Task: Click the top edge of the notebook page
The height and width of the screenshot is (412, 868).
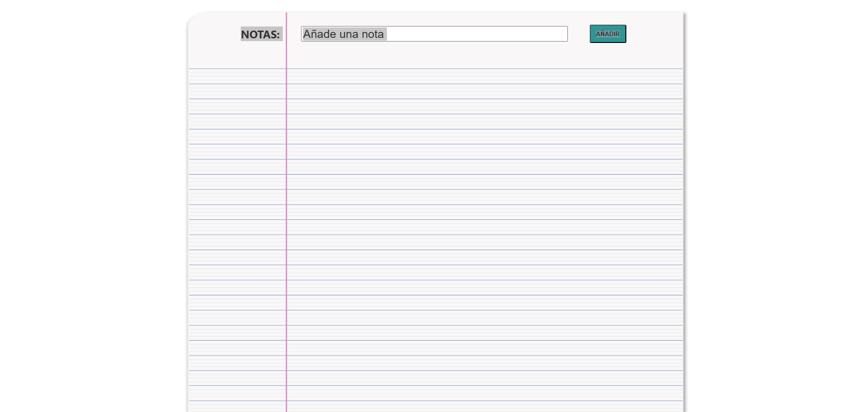Action: click(434, 12)
